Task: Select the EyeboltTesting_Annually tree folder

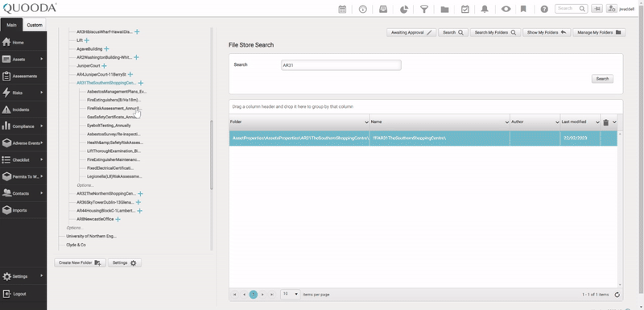Action: [x=109, y=126]
